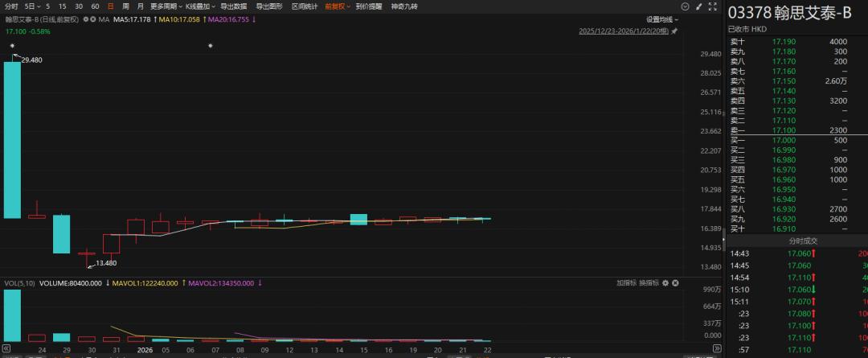Click MA10:17.058 legend value
Image resolution: width=868 pixels, height=358 pixels.
[x=179, y=19]
